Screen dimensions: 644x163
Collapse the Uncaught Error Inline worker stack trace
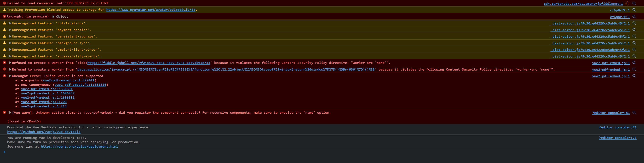[10, 76]
